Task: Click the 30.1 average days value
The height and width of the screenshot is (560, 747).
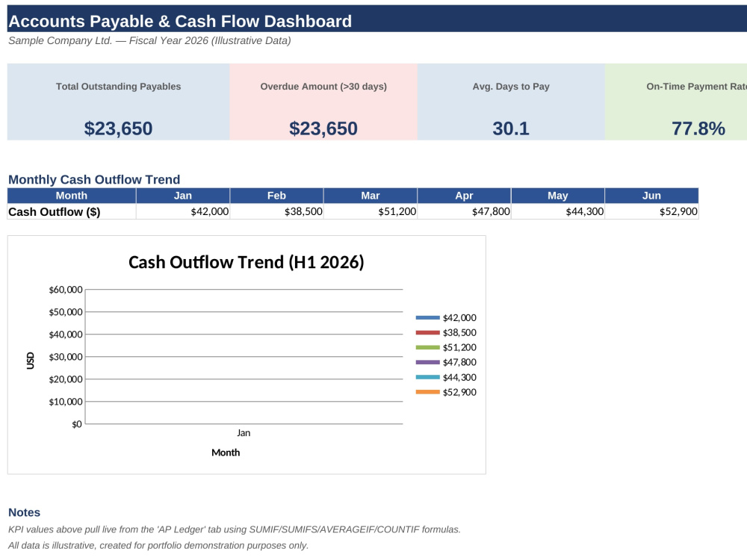Action: pyautogui.click(x=511, y=128)
